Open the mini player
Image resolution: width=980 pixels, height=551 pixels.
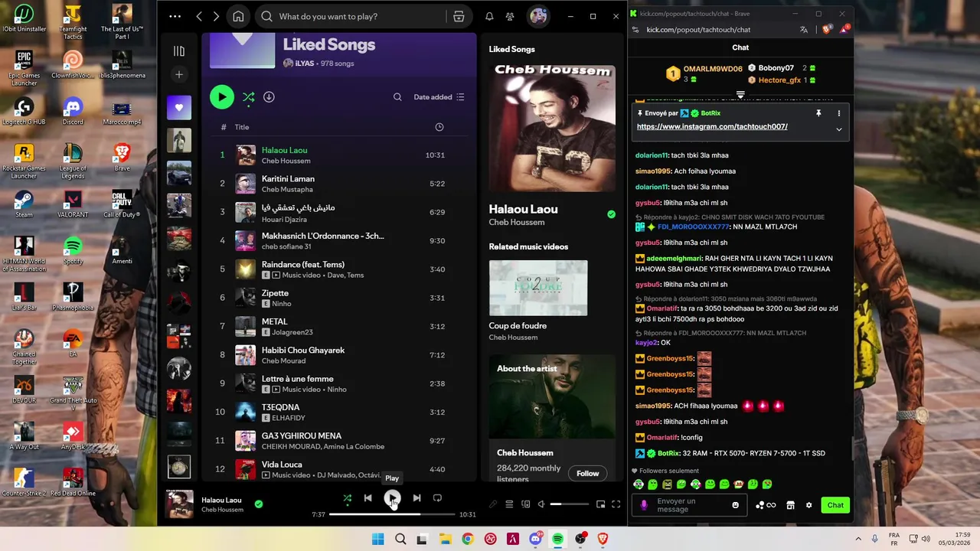coord(600,504)
